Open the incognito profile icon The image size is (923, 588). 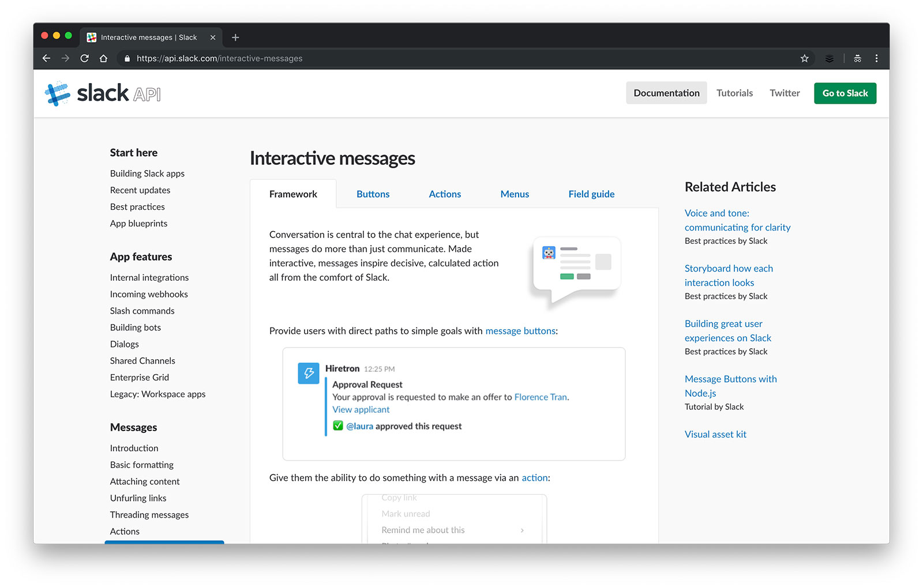pyautogui.click(x=857, y=58)
